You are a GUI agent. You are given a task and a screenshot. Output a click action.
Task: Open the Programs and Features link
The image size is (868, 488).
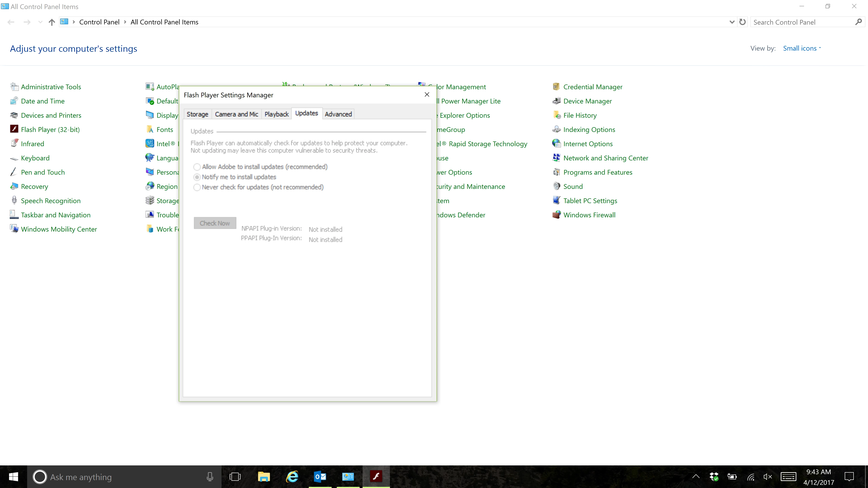point(597,172)
